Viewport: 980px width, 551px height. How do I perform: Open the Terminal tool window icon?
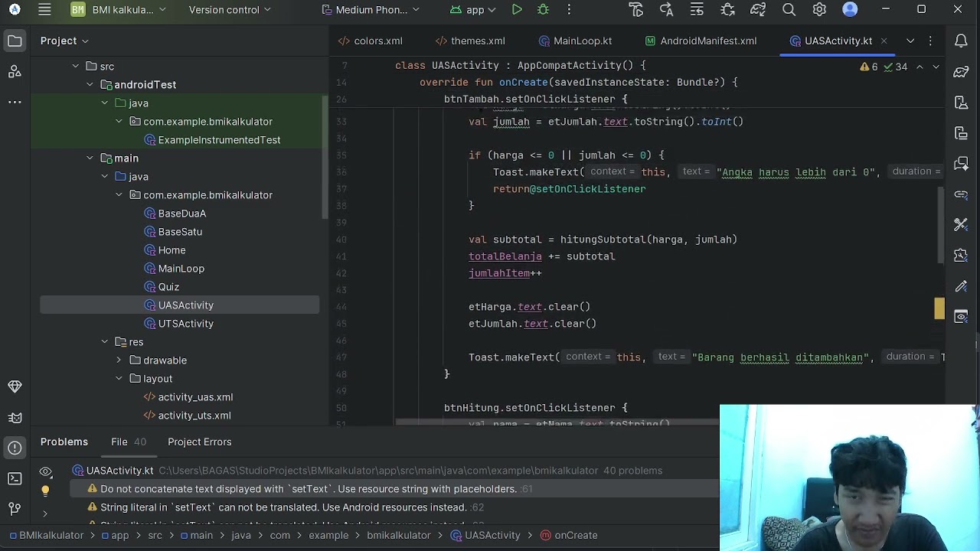[15, 478]
